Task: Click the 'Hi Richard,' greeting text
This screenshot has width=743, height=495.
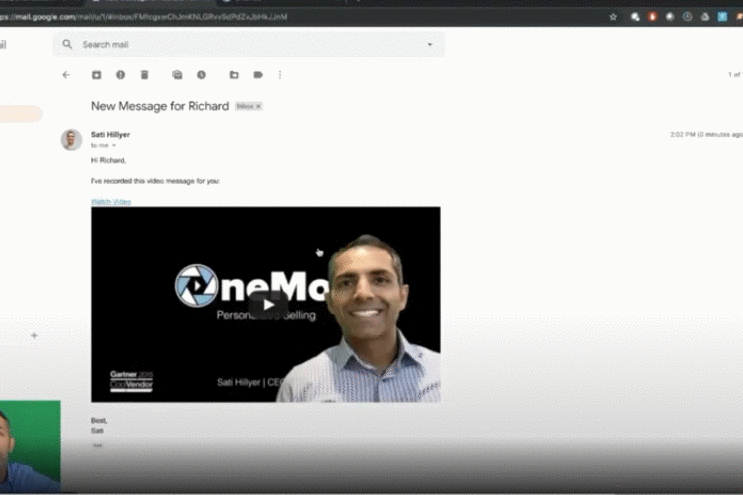Action: point(109,160)
